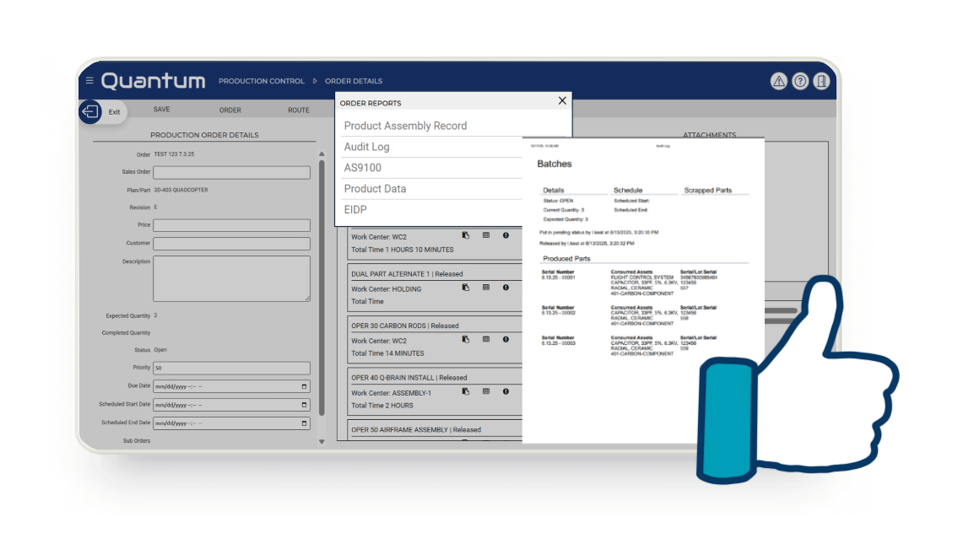Open the help question mark icon
The height and width of the screenshot is (560, 974).
click(799, 81)
